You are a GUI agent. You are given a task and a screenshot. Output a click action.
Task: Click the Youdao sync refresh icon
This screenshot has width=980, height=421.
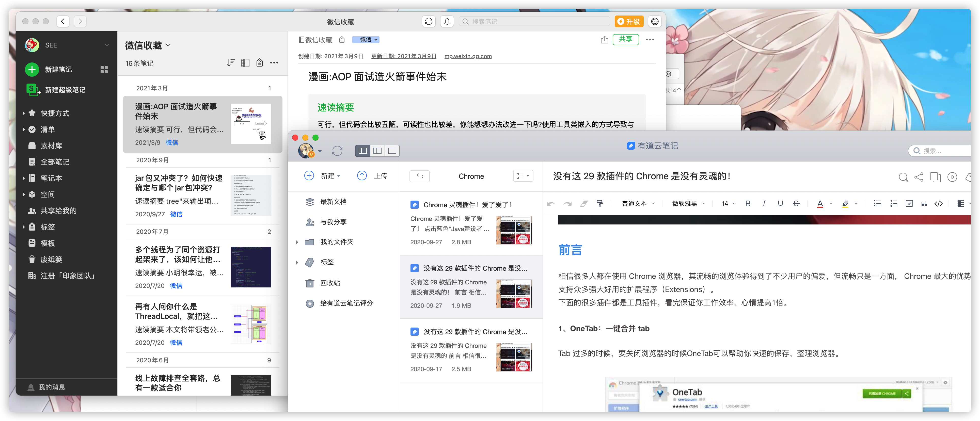(337, 151)
